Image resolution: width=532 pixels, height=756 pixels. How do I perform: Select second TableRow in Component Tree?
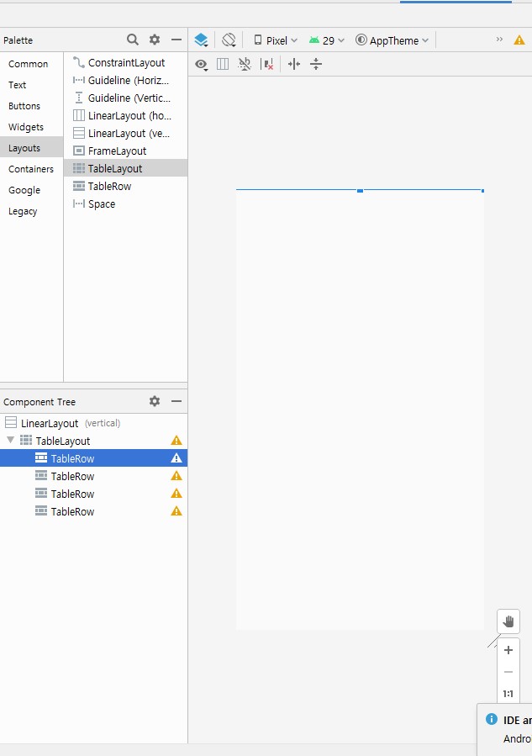click(93, 476)
